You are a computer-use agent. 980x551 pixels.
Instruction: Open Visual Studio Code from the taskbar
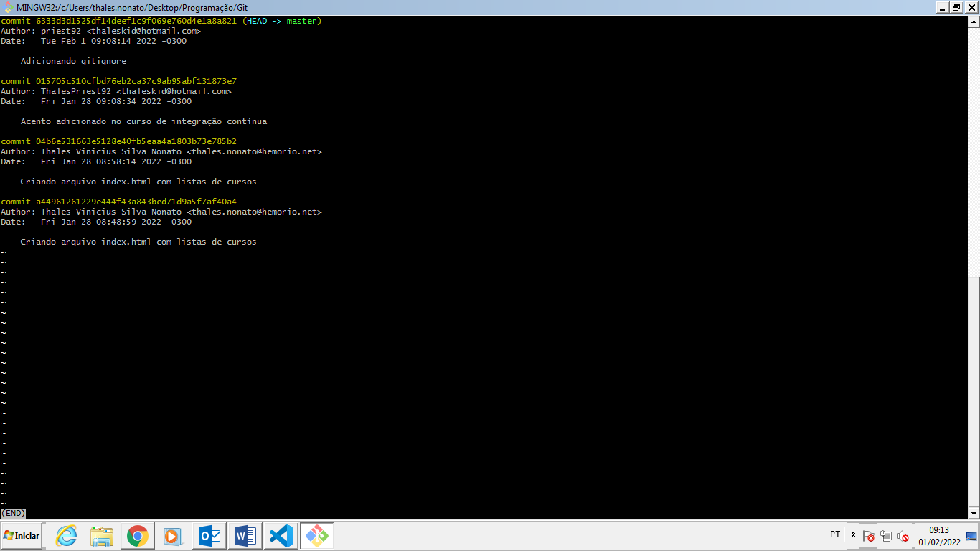(281, 536)
